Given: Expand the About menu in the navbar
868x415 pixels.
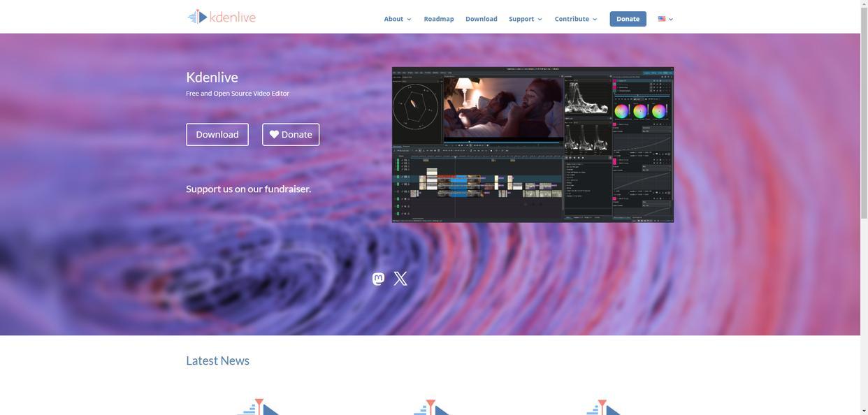Looking at the screenshot, I should [397, 19].
